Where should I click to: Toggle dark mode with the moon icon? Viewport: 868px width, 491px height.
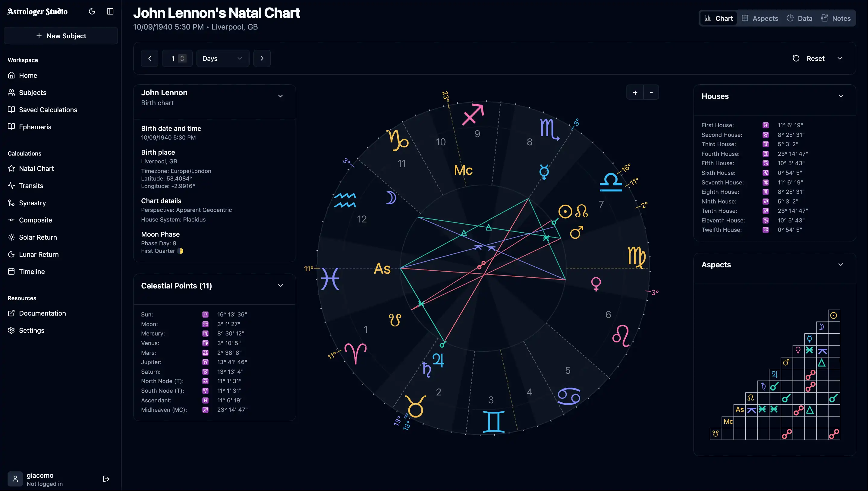tap(92, 11)
